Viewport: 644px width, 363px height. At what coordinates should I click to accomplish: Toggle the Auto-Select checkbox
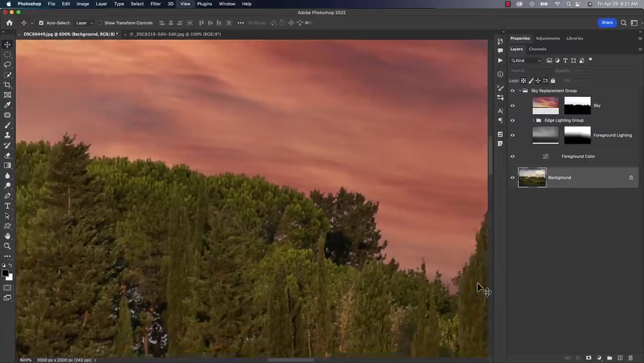pyautogui.click(x=41, y=23)
